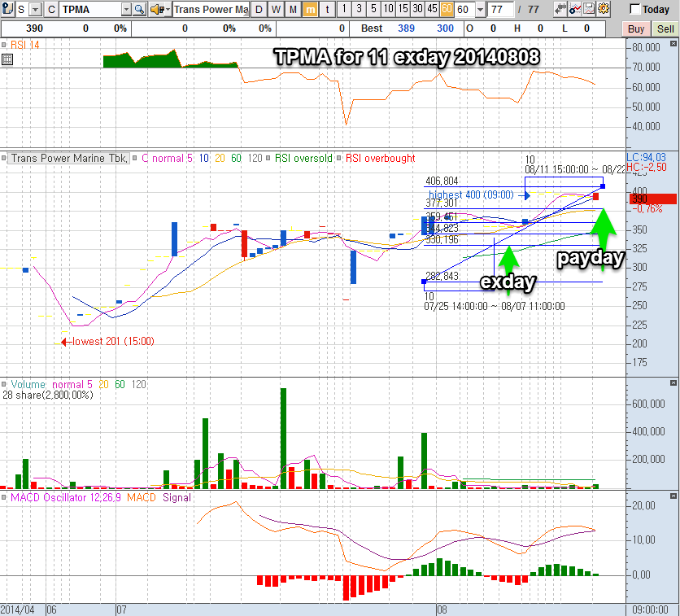Click the gray price MA 120 legend value

coord(255,159)
